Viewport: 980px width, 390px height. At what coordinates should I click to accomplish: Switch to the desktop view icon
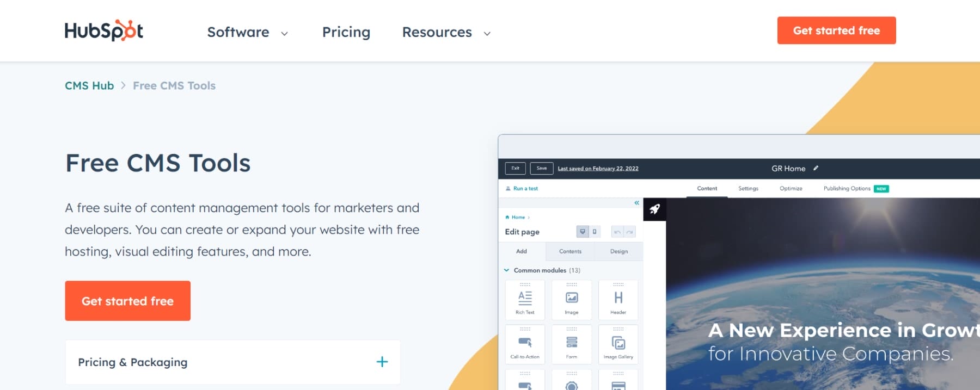583,232
